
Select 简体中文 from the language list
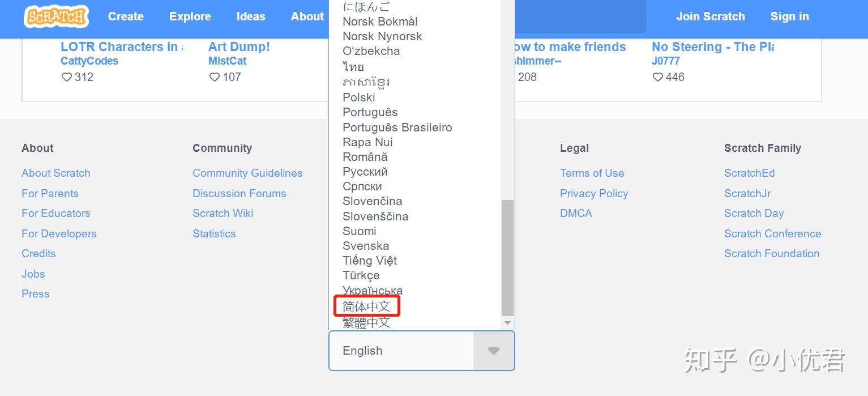[366, 306]
